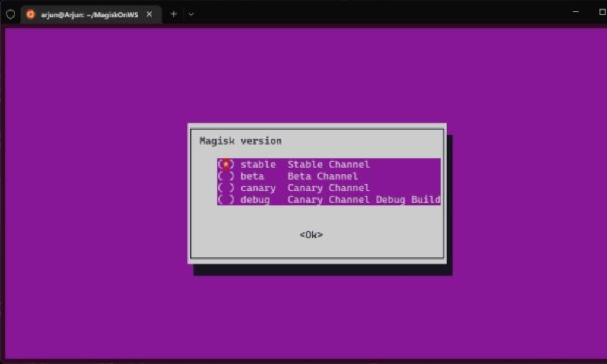The image size is (607, 364).
Task: Click the Ubuntu icon on the tab
Action: coord(30,14)
